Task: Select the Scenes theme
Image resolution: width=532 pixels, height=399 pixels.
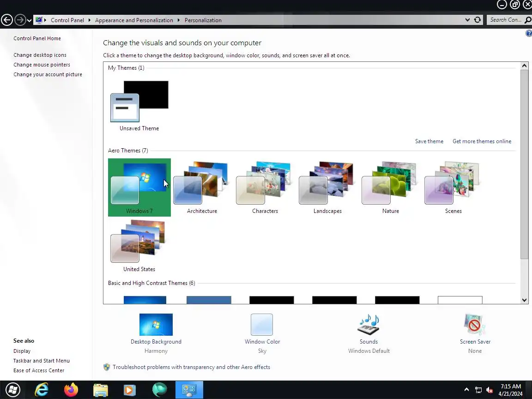Action: (453, 187)
